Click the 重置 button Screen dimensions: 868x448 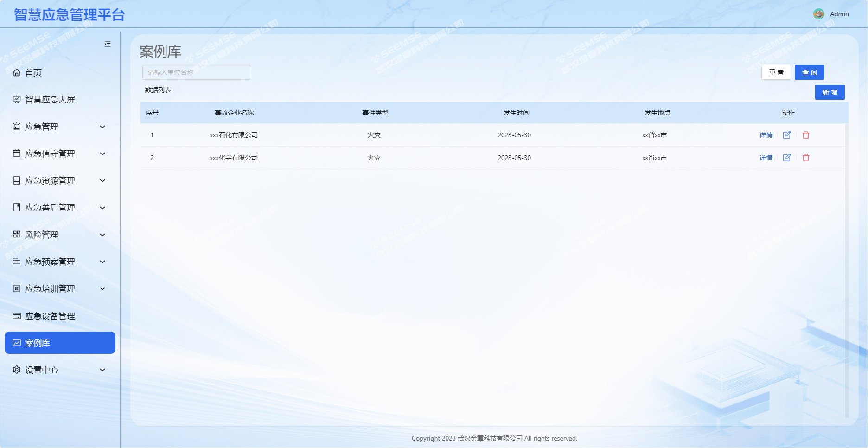(x=776, y=72)
